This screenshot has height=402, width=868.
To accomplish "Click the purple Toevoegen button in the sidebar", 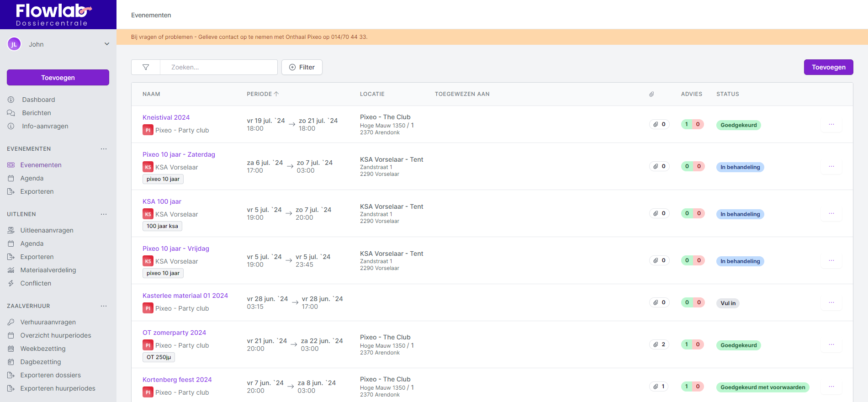I will [x=58, y=78].
